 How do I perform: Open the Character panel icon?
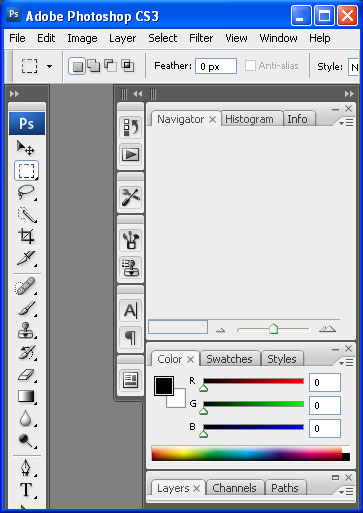[131, 310]
